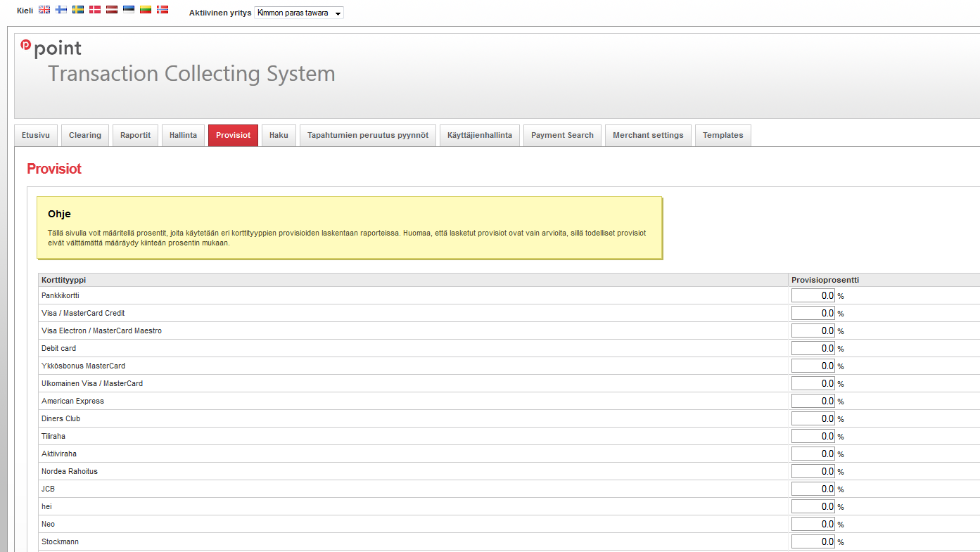
Task: Switch to Lithuanian via its flag
Action: click(146, 10)
